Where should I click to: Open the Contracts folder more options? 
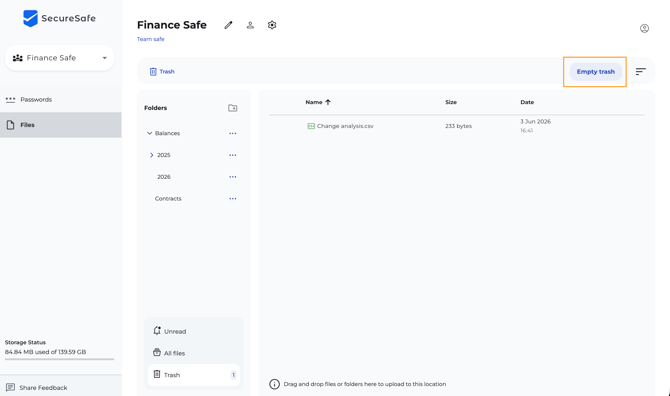coord(232,199)
